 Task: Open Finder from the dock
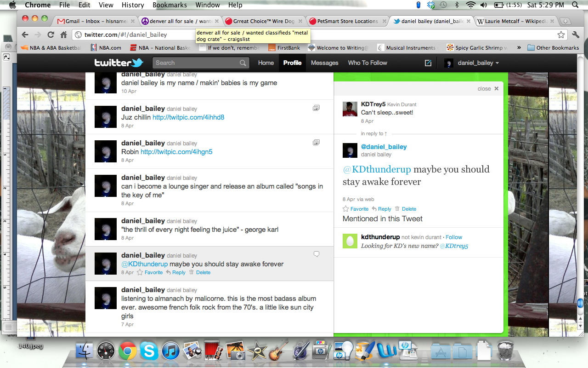tap(85, 351)
